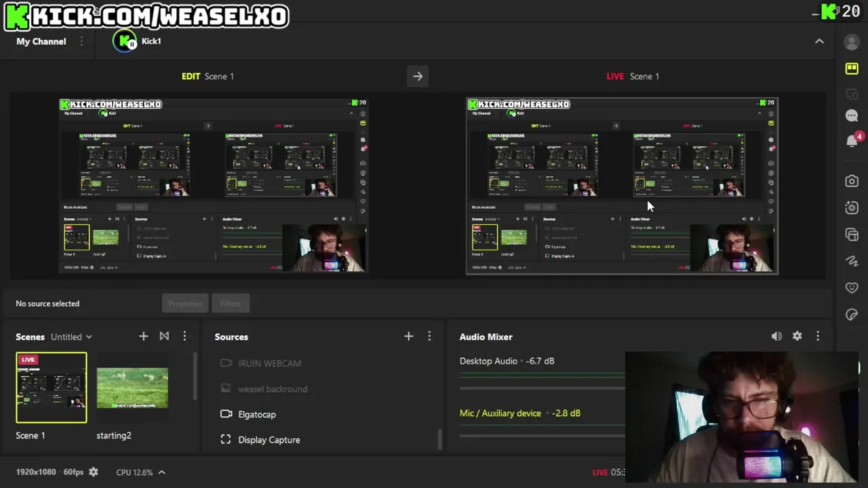Click the camera snapshot icon in sidebar

point(852,181)
